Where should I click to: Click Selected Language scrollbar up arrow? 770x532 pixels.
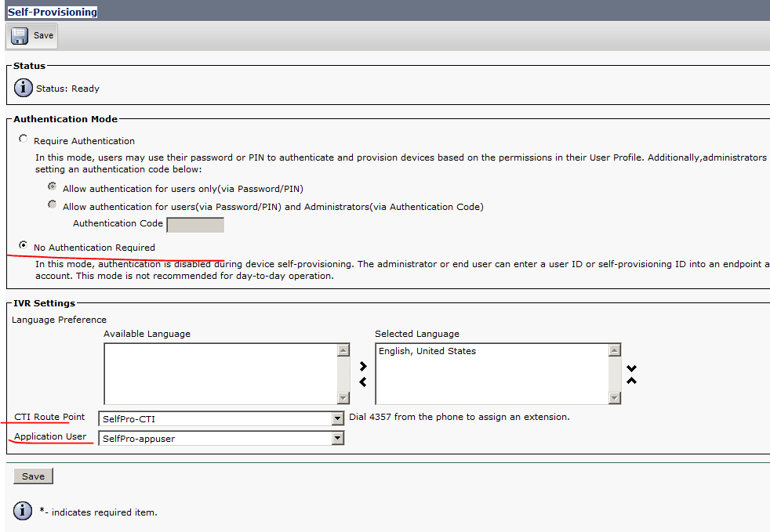pyautogui.click(x=615, y=350)
